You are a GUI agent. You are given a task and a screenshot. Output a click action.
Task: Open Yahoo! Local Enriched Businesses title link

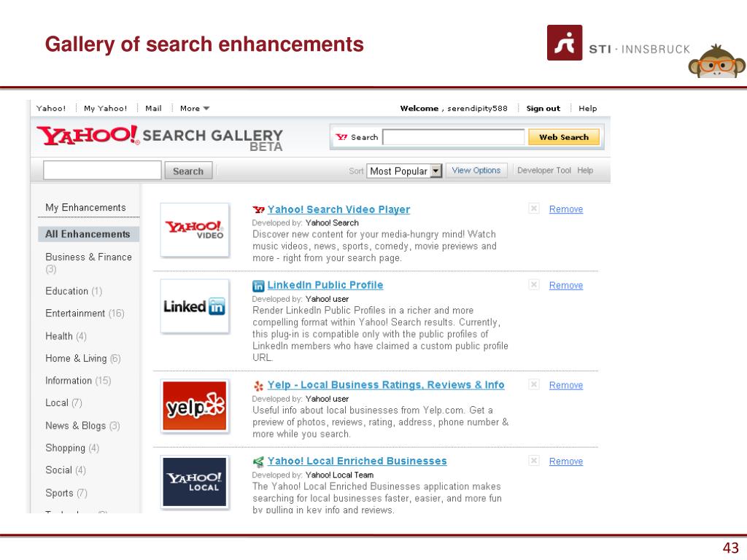point(357,461)
